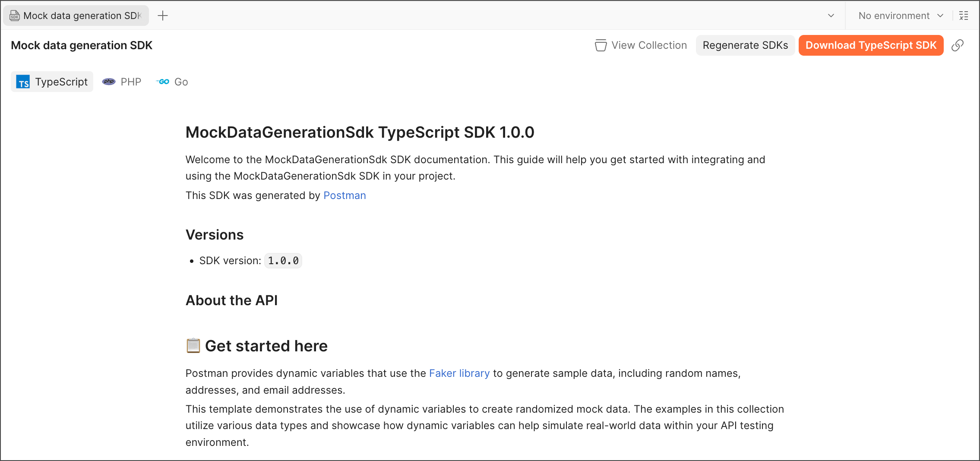Click the clipboard emoji beside Get started here
Screen dimensions: 980x461
point(193,346)
